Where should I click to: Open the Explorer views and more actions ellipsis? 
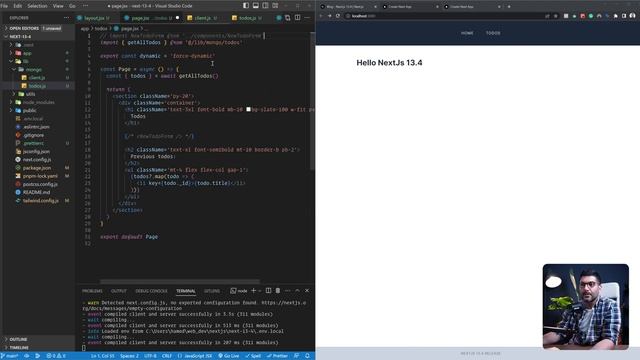pyautogui.click(x=67, y=18)
